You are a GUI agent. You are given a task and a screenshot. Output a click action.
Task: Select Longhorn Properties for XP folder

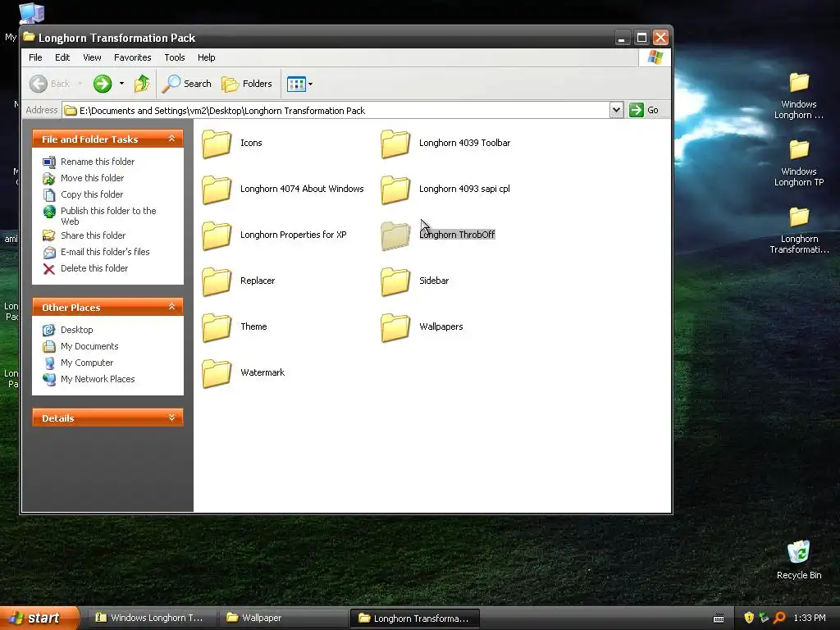pyautogui.click(x=274, y=235)
